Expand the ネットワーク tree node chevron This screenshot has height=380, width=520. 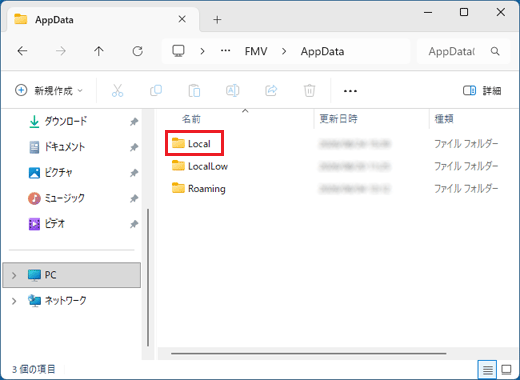(14, 301)
